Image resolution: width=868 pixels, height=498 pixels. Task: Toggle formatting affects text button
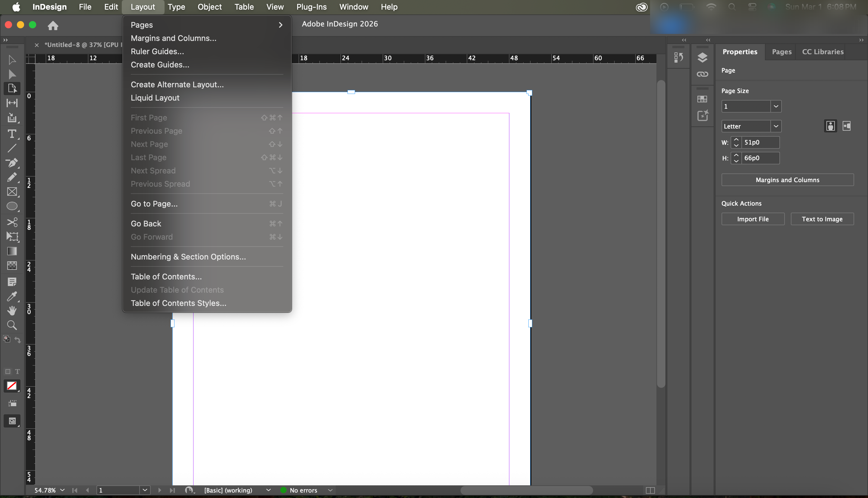17,372
